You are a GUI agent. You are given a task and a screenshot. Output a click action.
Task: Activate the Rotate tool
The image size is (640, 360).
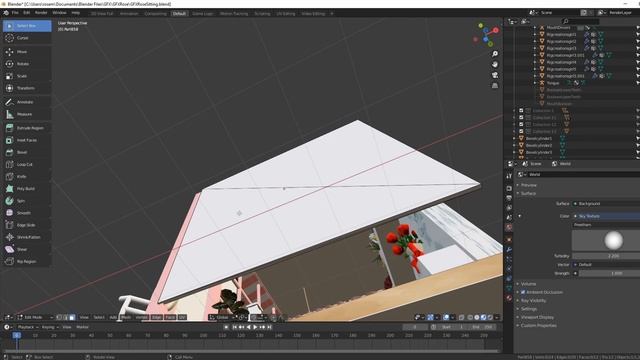click(27, 64)
